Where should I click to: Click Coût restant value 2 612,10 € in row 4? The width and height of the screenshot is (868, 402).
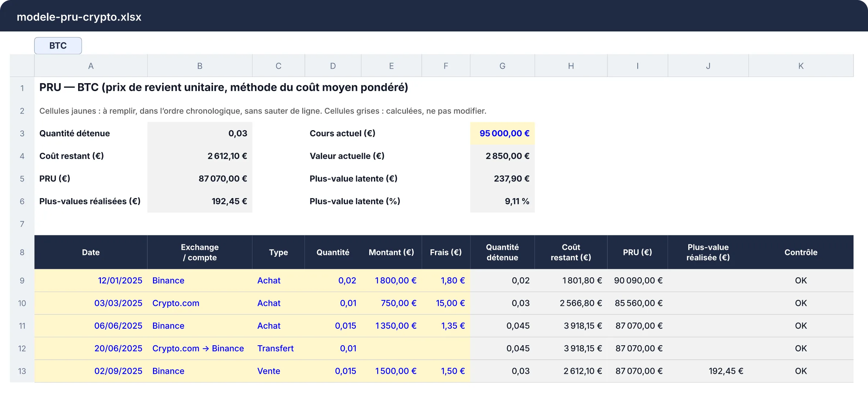click(200, 156)
